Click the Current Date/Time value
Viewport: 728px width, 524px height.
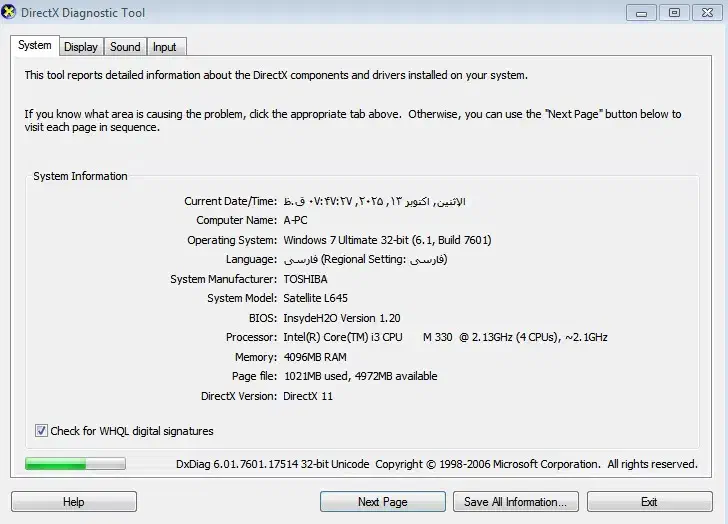374,201
